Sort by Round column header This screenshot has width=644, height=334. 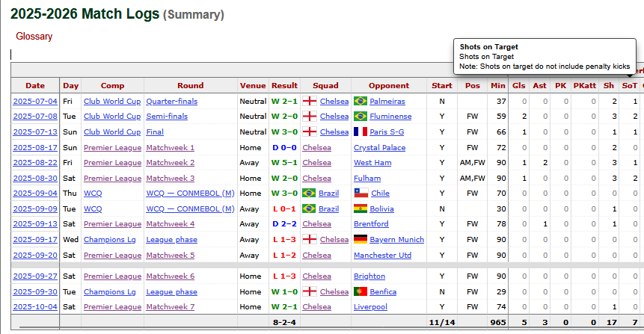[191, 85]
